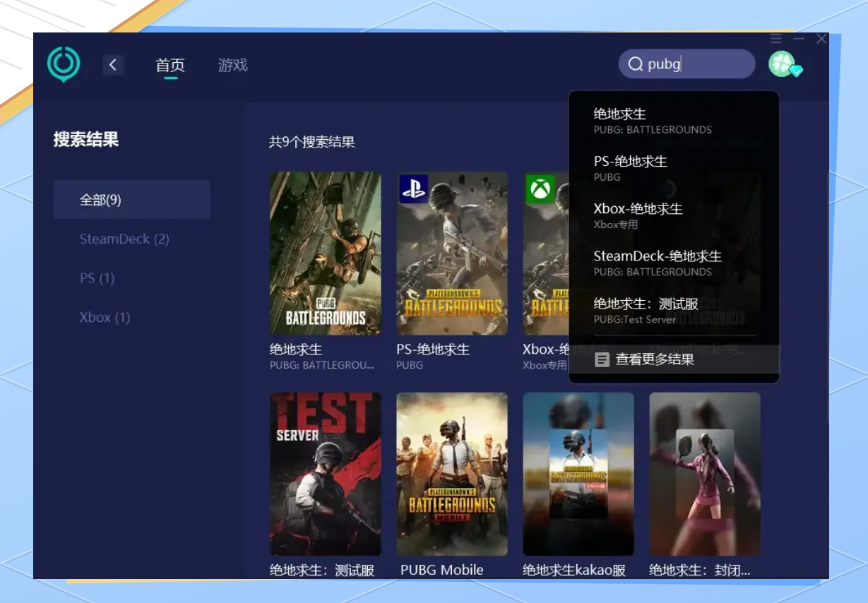Choose Xbox-绝地求生 suggestion in dropdown

click(x=674, y=215)
